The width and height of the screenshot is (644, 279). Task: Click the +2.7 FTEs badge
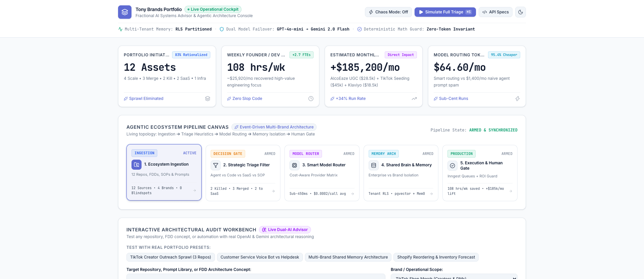pyautogui.click(x=302, y=55)
